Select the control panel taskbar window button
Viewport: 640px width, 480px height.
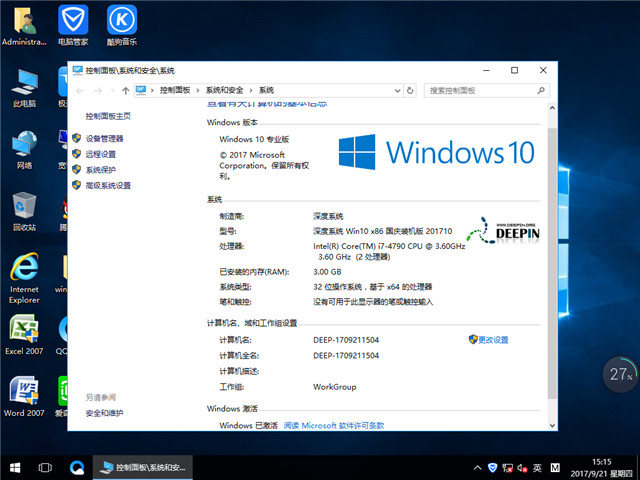[143, 468]
